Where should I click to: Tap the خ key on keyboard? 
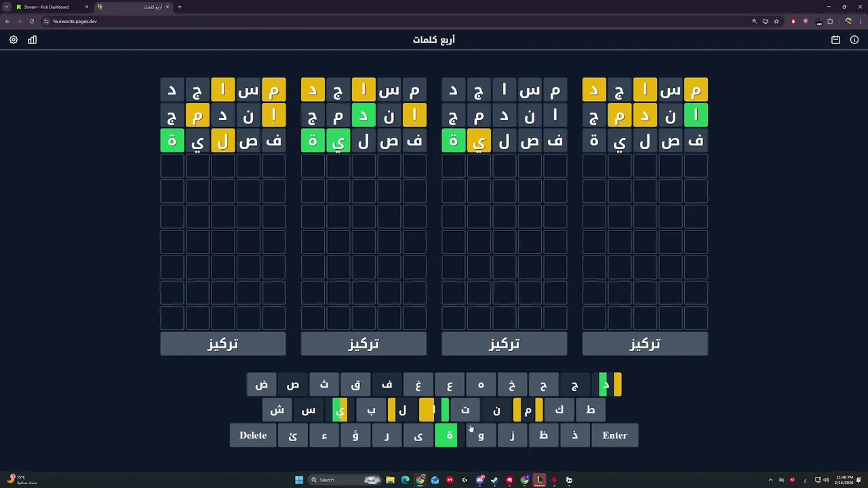[512, 385]
